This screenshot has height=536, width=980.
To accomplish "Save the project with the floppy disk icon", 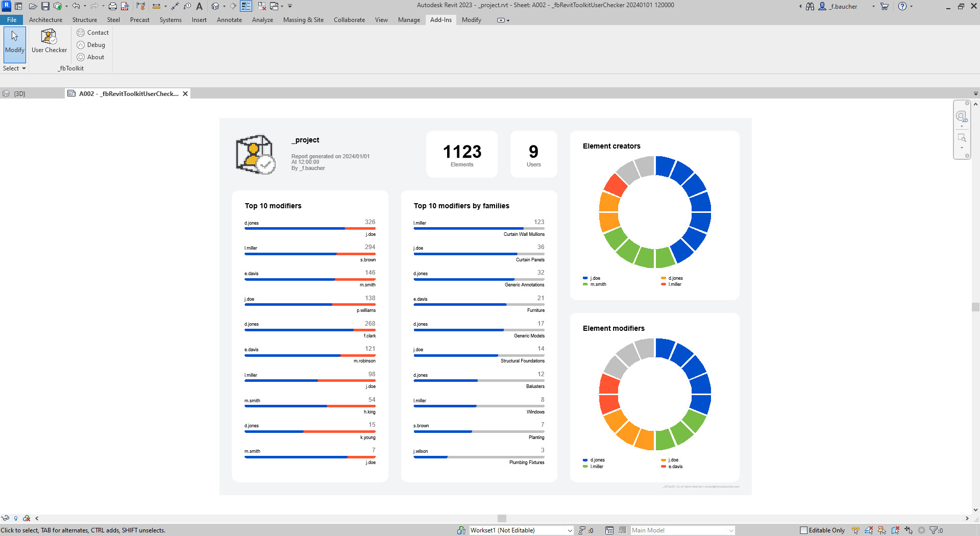I will click(45, 6).
